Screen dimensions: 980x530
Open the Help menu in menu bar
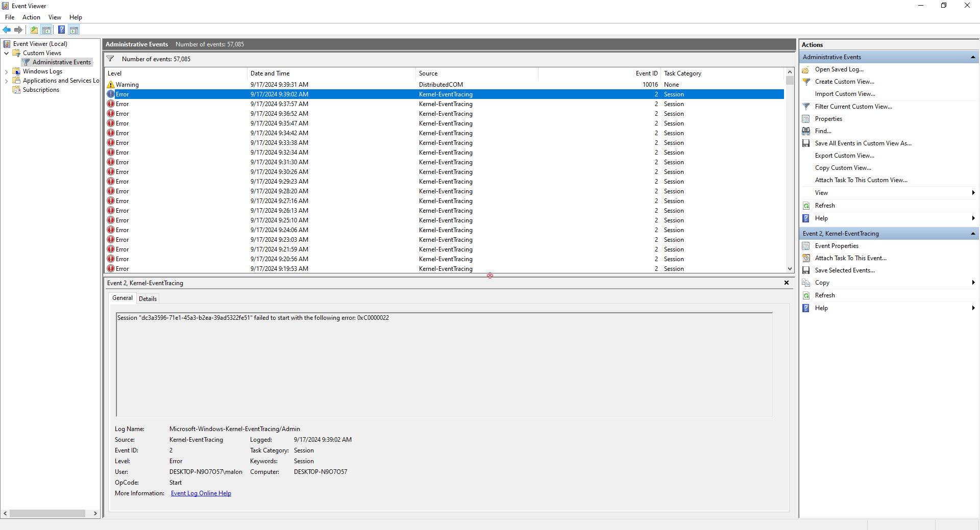(76, 17)
